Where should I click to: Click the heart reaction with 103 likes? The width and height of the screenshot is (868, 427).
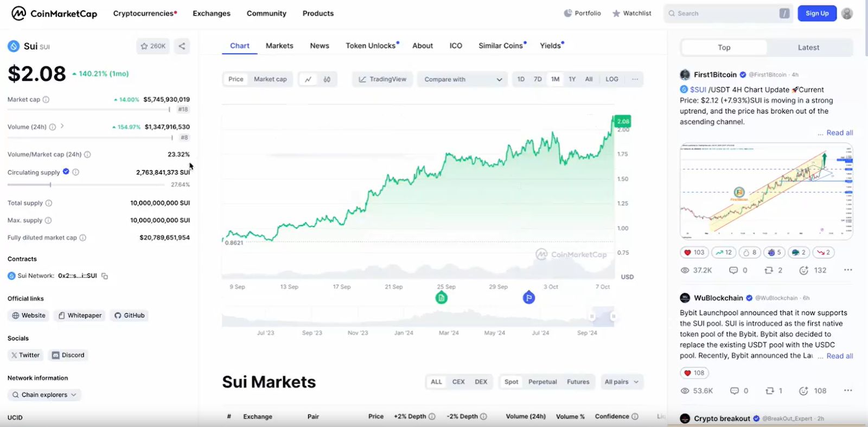click(x=694, y=252)
